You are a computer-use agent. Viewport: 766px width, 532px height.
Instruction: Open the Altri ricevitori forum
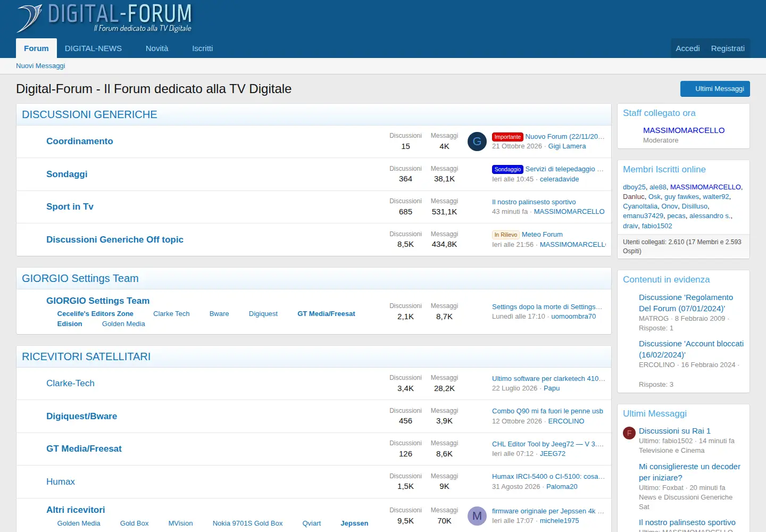76,510
